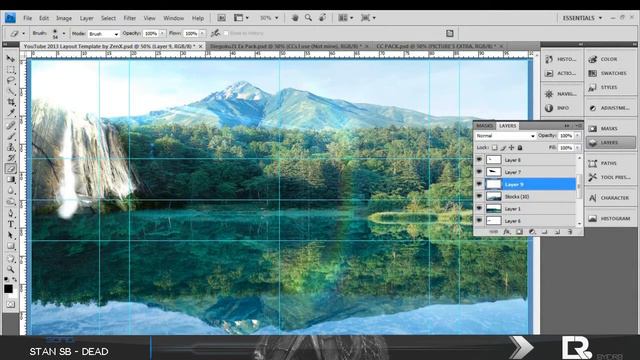Hide Layer 7 with its eye icon
The height and width of the screenshot is (360, 640).
(x=479, y=172)
